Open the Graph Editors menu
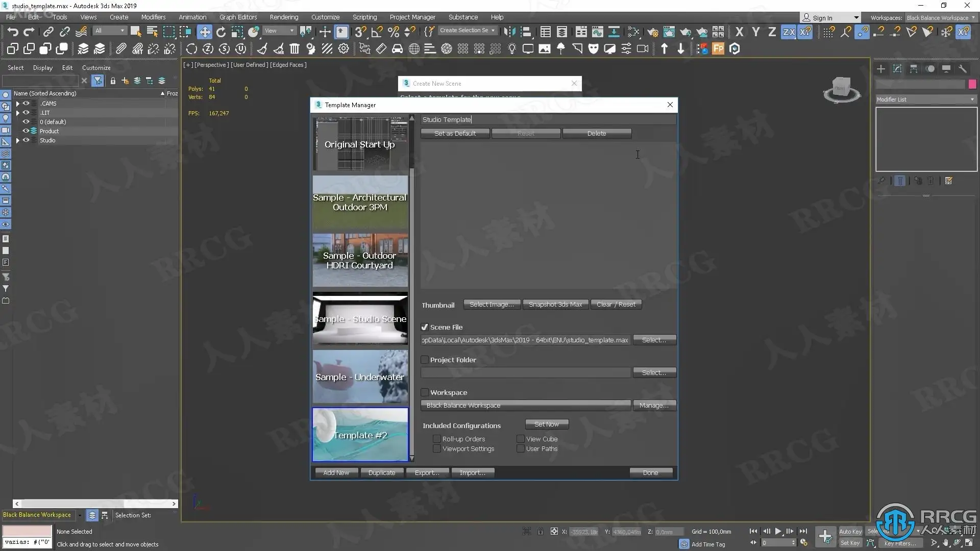 pos(238,17)
